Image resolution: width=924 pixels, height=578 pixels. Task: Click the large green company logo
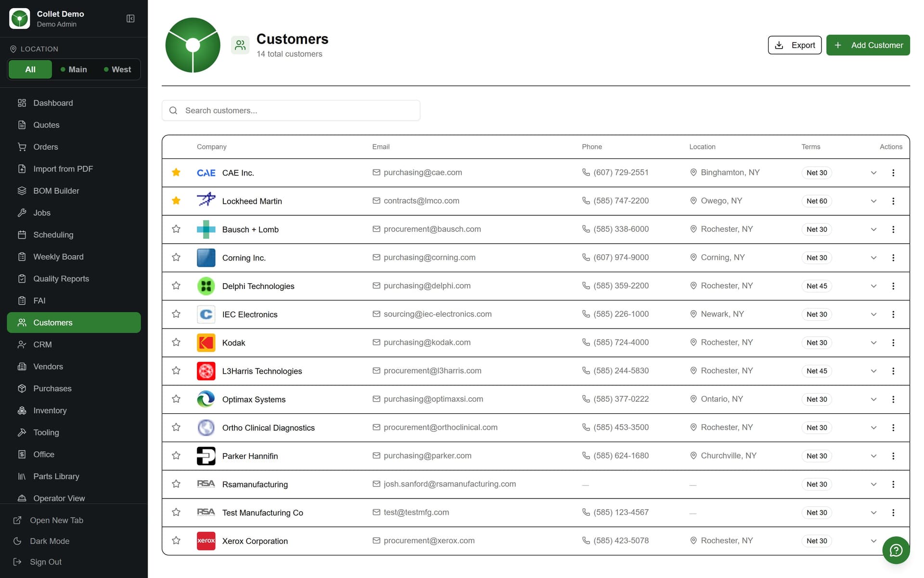click(193, 45)
